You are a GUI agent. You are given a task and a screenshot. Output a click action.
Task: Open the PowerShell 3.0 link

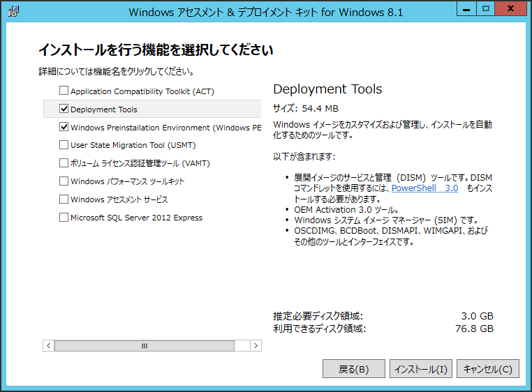[x=424, y=188]
